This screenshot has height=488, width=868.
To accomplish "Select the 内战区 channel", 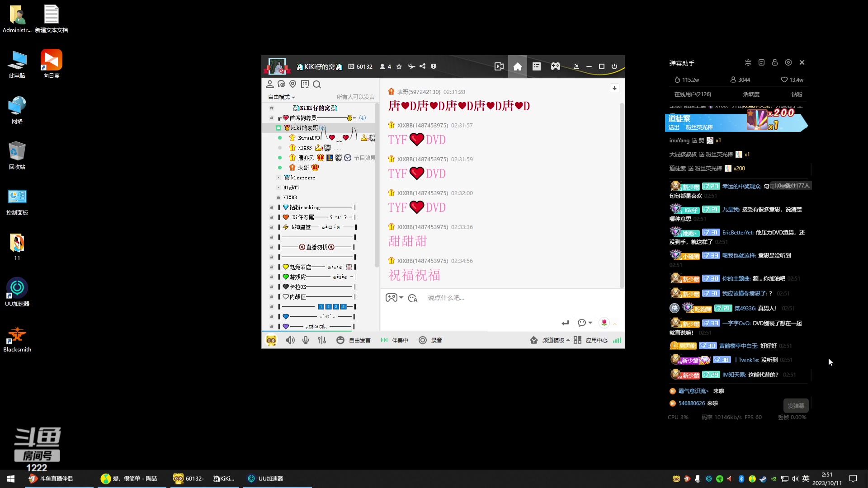I will (x=319, y=297).
